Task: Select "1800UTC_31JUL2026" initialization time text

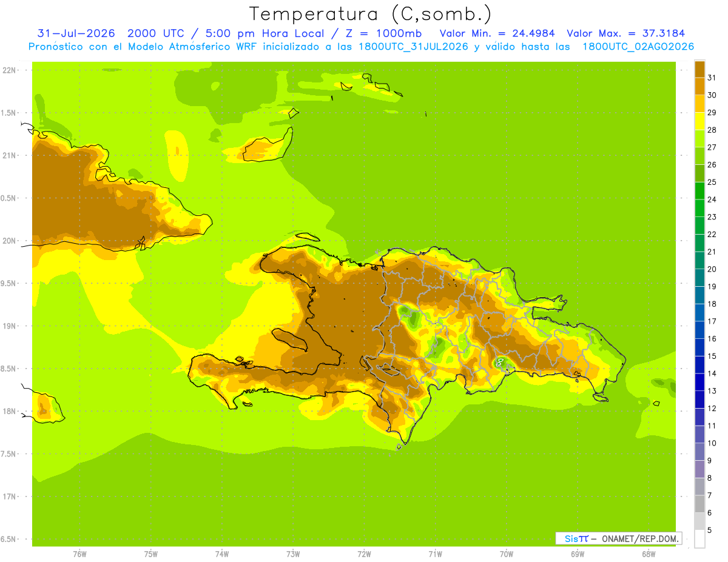Action: [413, 47]
